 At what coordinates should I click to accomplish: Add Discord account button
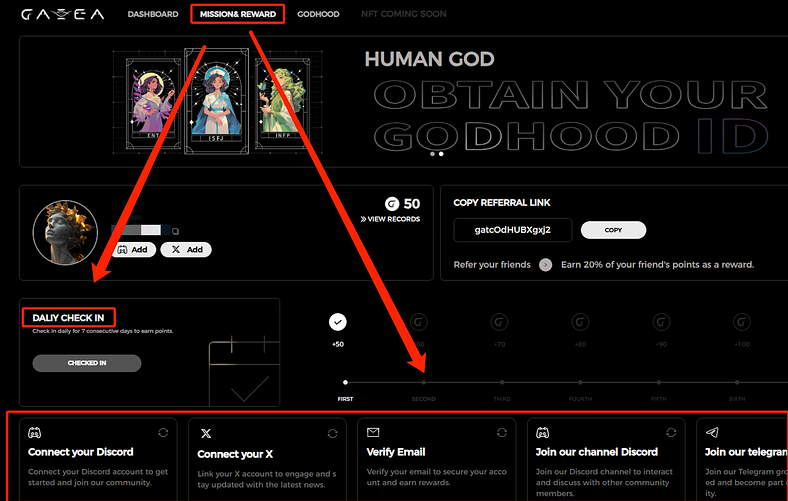pyautogui.click(x=133, y=250)
